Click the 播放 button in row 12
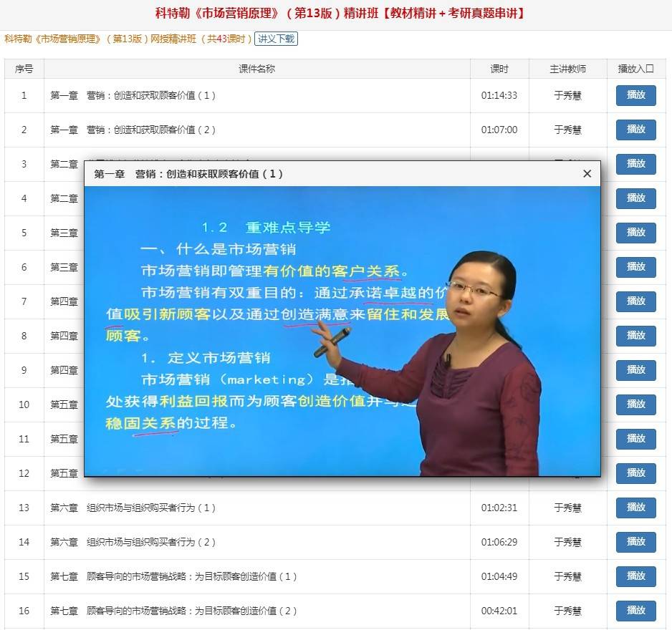Screen dimensions: 672x630 coord(635,472)
